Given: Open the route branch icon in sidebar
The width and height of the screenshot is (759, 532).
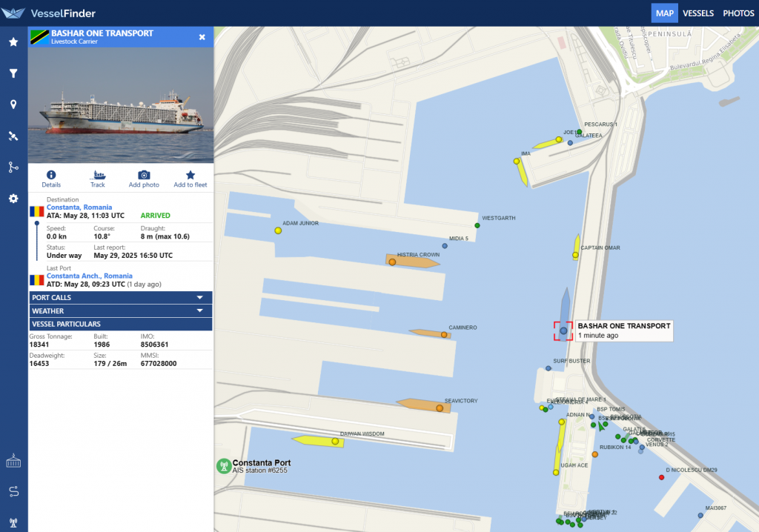Looking at the screenshot, I should 13,167.
